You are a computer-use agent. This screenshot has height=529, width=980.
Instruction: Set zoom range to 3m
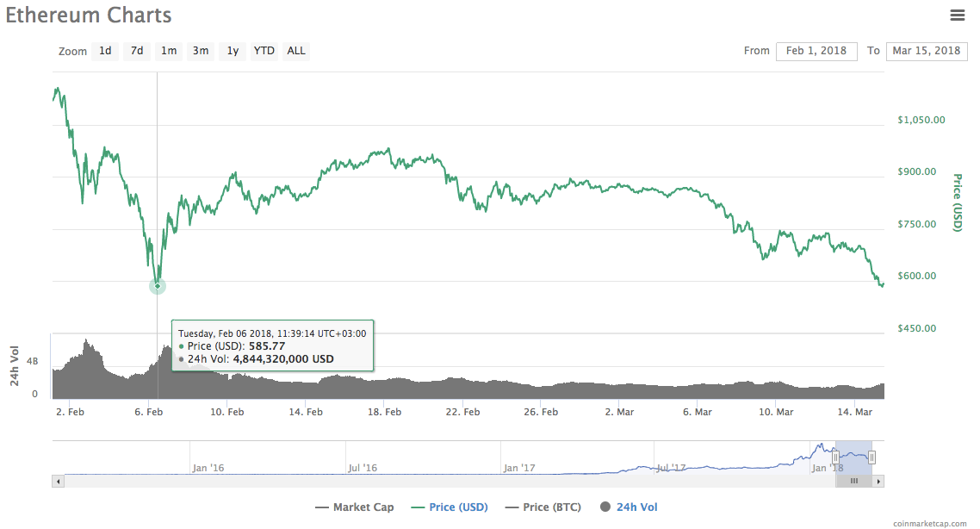[201, 51]
